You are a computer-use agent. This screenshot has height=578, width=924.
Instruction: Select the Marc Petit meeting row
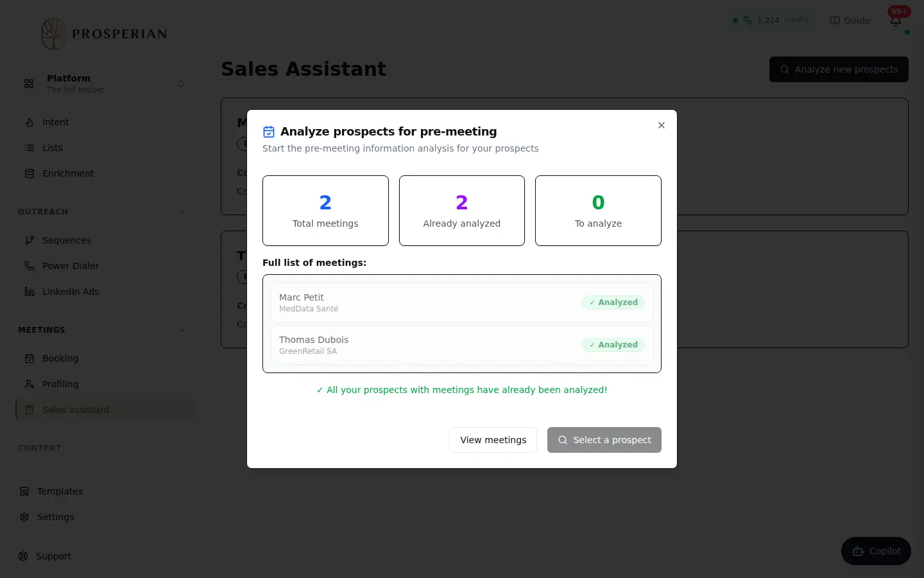click(x=462, y=302)
